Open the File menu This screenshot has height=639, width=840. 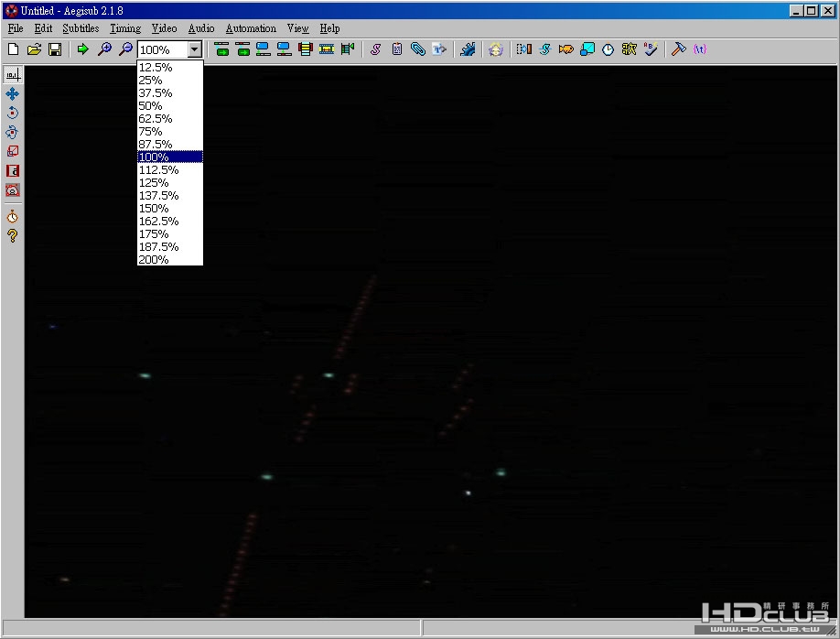[x=16, y=28]
